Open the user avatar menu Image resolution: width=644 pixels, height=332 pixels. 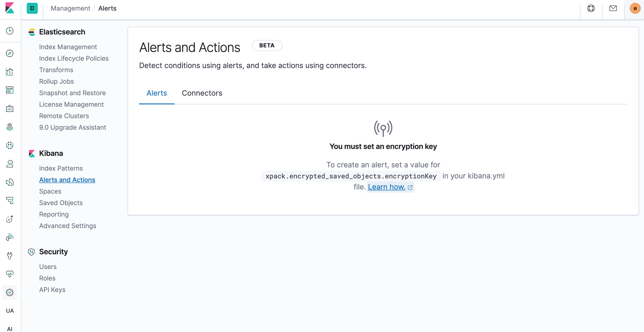coord(635,9)
